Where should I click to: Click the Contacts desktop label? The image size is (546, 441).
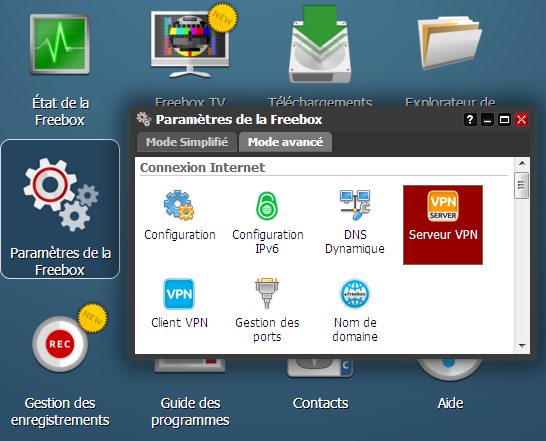coord(320,403)
